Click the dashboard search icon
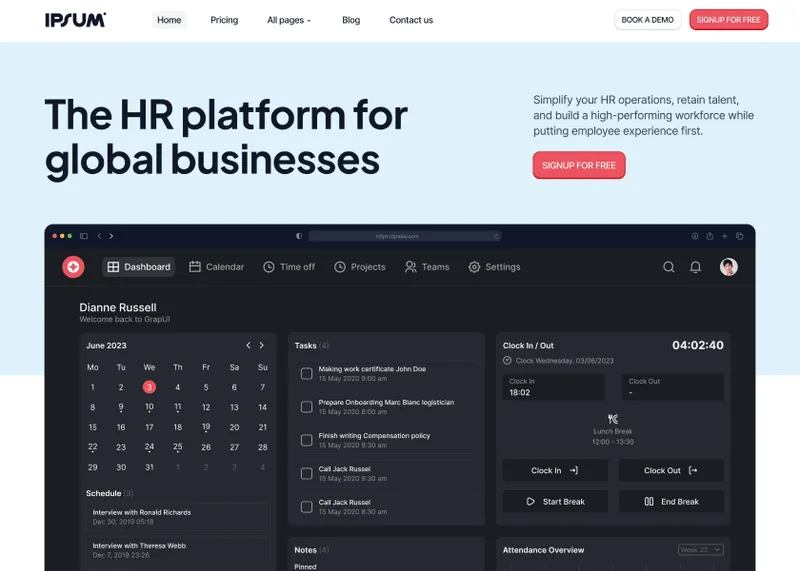800x571 pixels. (669, 267)
